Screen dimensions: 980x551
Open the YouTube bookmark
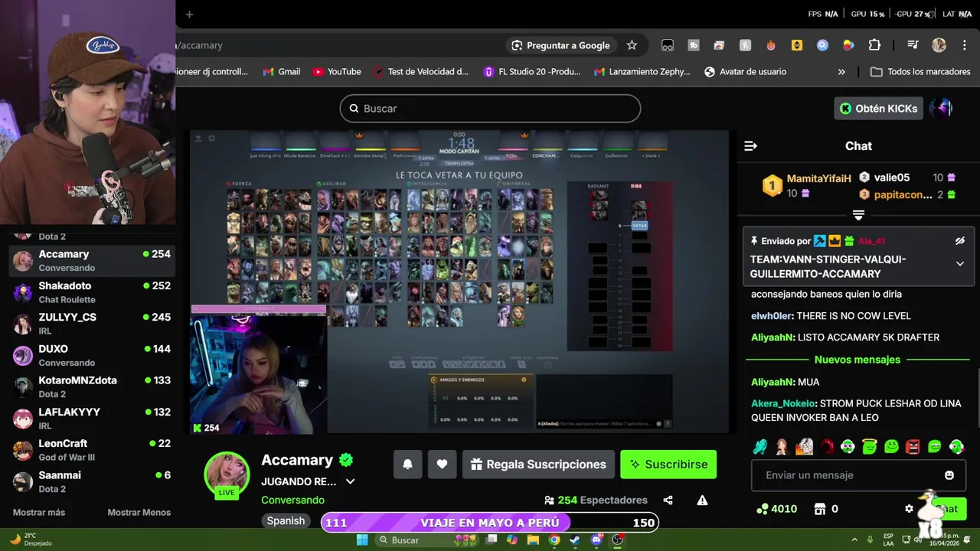(336, 72)
